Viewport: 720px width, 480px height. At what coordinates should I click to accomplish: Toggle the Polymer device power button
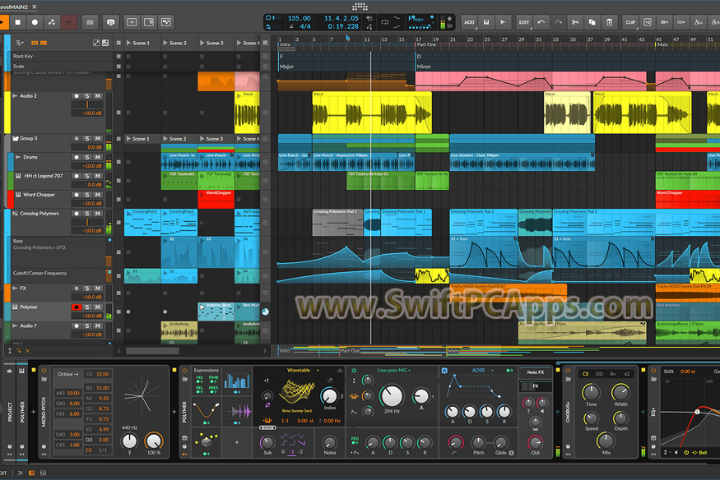[185, 370]
